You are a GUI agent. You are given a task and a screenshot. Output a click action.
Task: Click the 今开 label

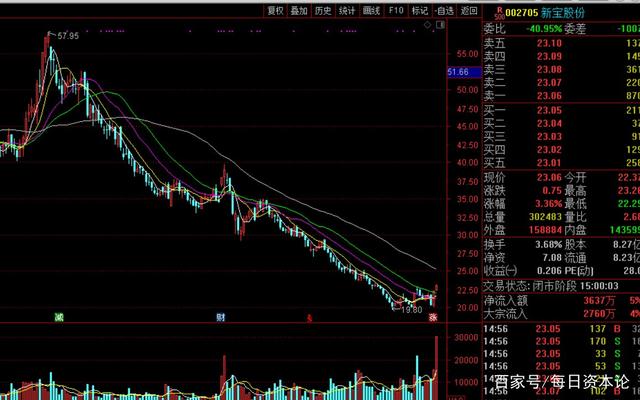tap(575, 178)
